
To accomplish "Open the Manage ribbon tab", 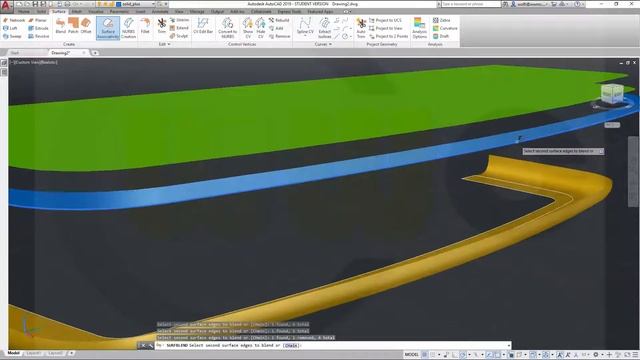I will coord(197,11).
